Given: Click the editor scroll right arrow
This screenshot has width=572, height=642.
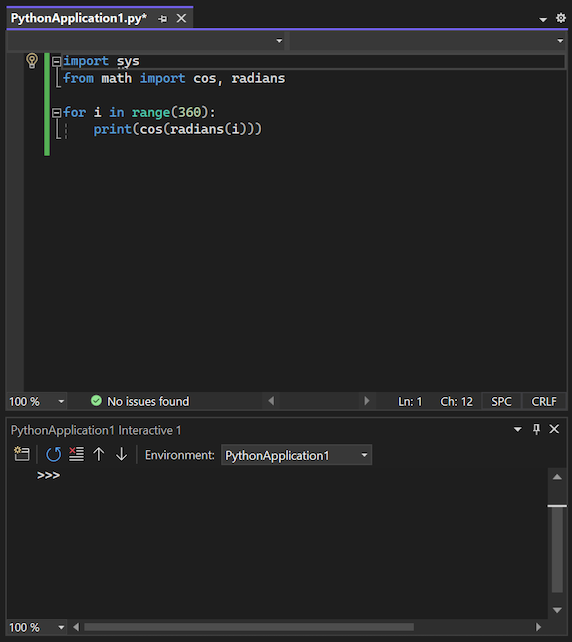Looking at the screenshot, I should [x=366, y=401].
